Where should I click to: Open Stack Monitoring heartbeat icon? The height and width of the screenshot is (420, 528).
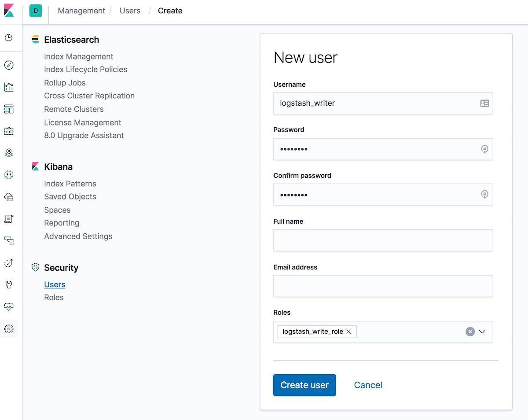(9, 307)
